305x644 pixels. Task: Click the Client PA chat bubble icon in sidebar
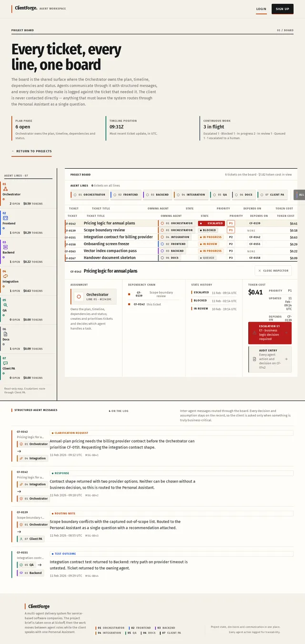[5, 363]
